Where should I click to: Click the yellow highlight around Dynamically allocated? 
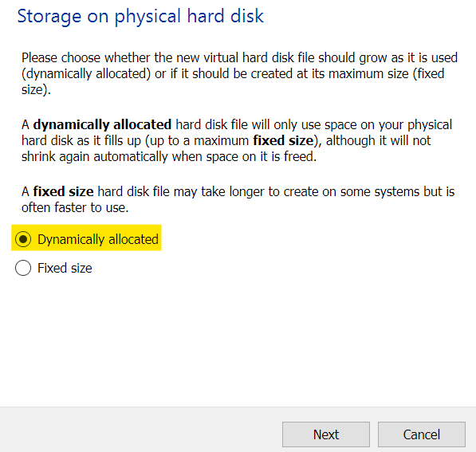86,238
